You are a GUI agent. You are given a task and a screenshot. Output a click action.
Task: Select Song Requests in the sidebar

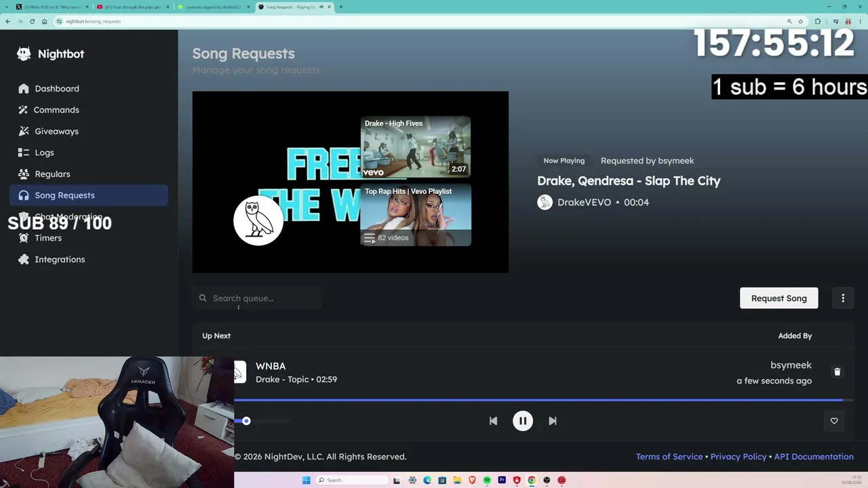(89, 195)
